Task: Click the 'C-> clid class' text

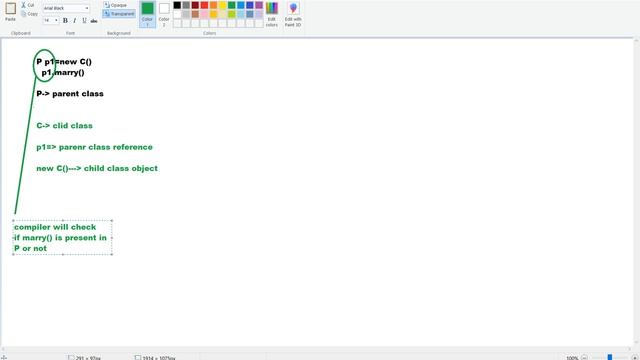Action: (x=64, y=125)
